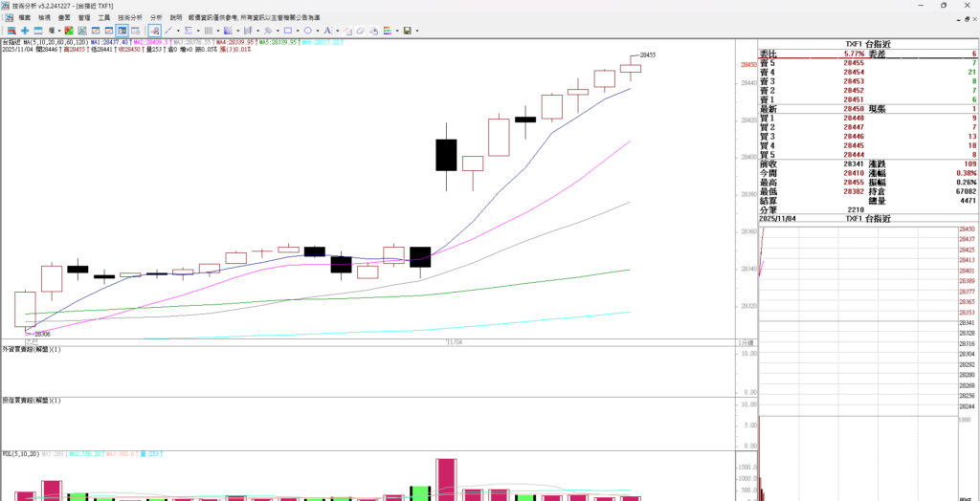Click the red-green chart toolbar icon

tap(68, 31)
